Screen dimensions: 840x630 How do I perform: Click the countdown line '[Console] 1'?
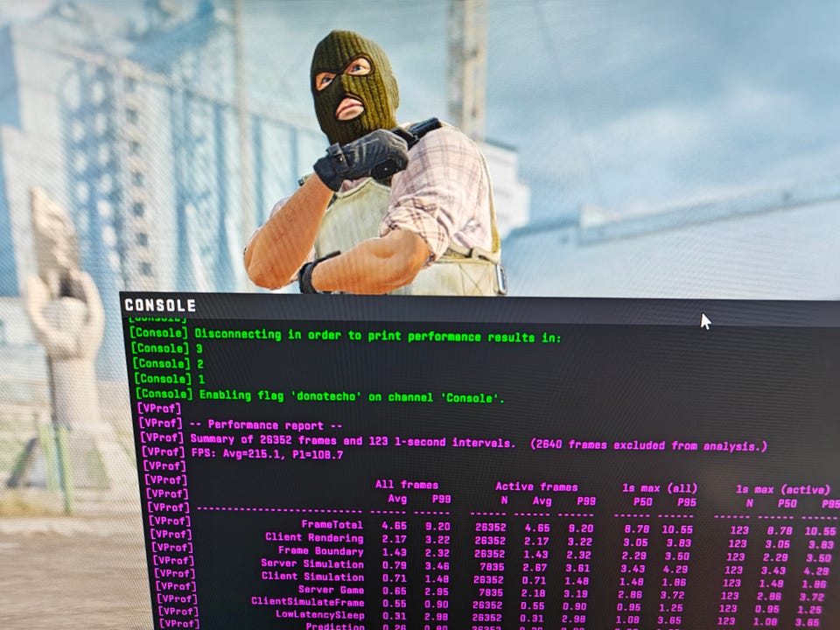pos(170,378)
